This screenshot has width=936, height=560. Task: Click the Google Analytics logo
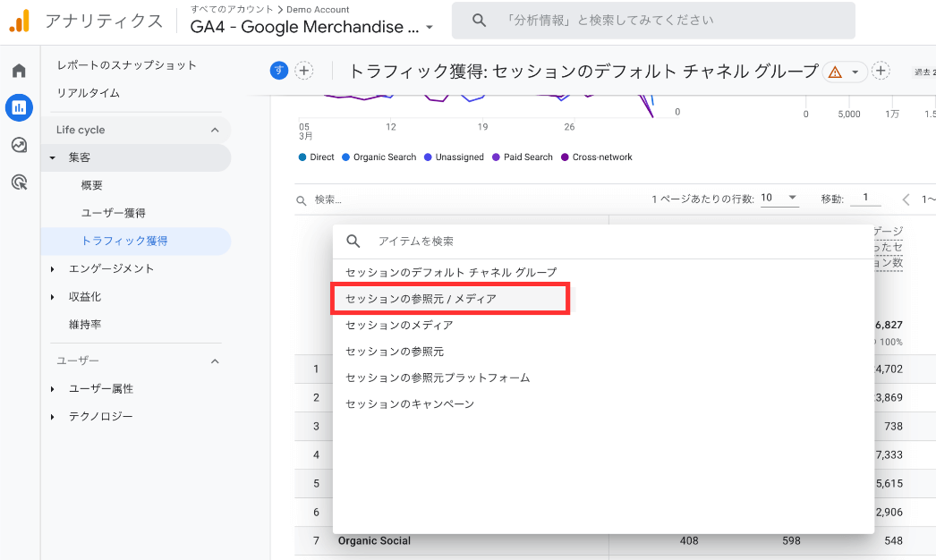coord(19,21)
